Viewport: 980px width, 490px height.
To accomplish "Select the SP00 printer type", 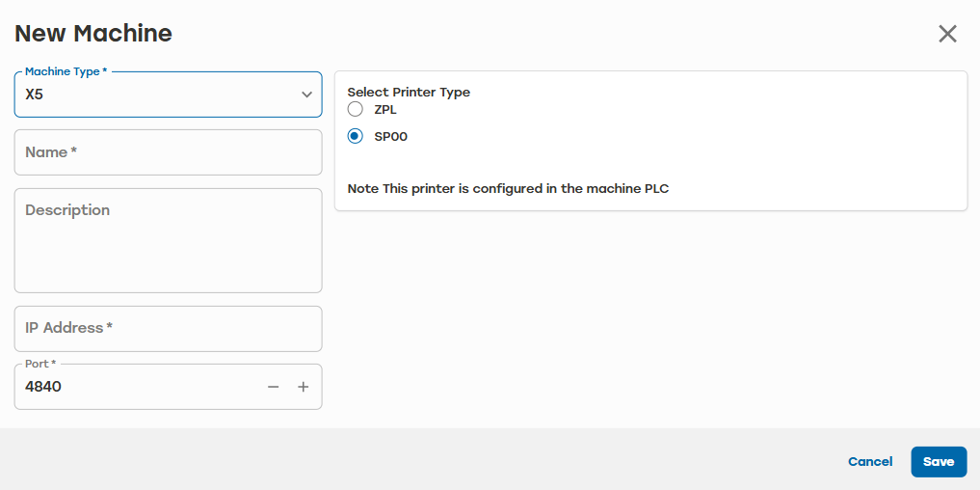I will (x=355, y=136).
